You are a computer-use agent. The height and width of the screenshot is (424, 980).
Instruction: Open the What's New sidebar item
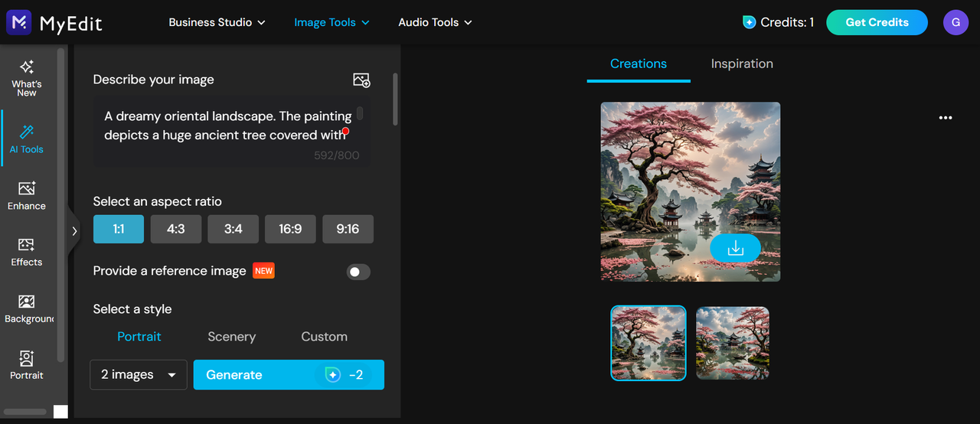click(x=27, y=79)
